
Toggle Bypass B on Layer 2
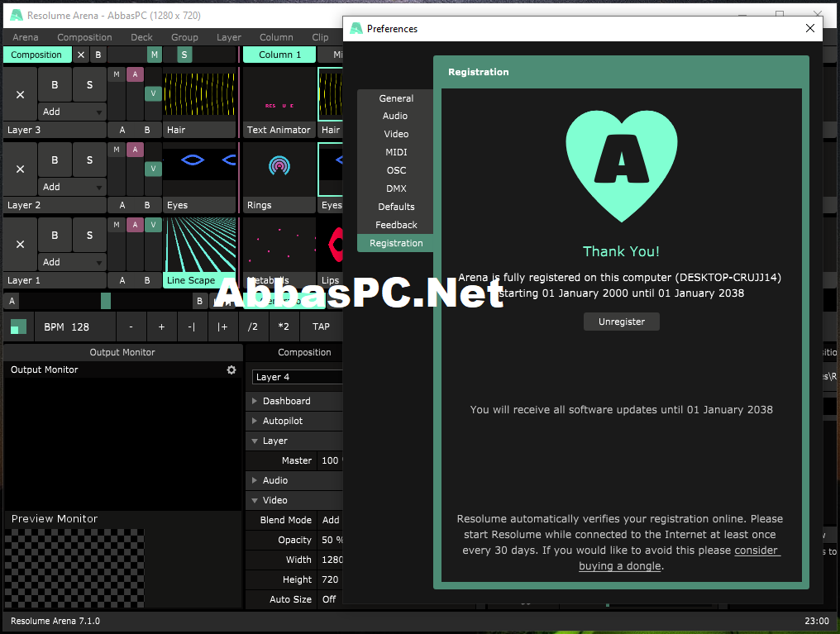coord(55,160)
